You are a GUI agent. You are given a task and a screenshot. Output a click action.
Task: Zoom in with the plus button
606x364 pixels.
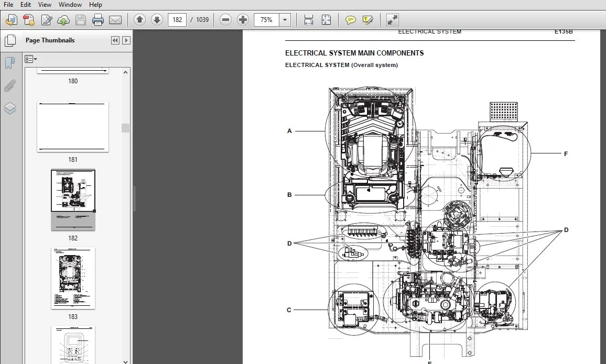(243, 20)
